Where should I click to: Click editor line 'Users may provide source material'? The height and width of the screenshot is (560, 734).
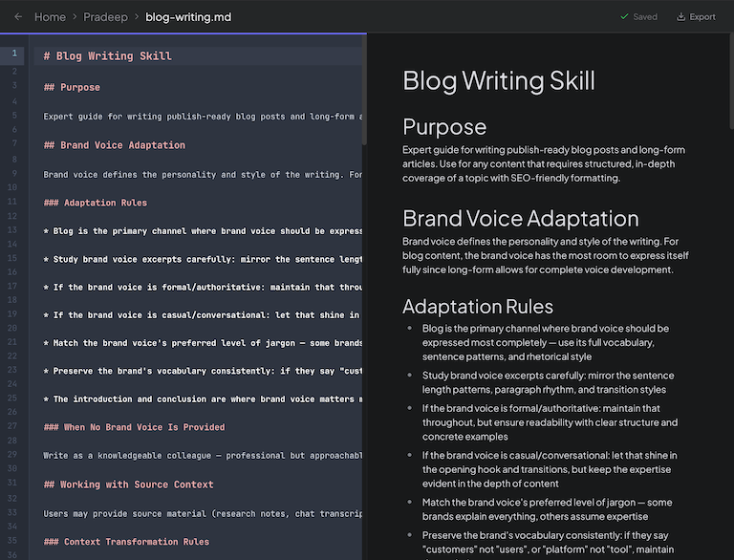click(x=203, y=513)
